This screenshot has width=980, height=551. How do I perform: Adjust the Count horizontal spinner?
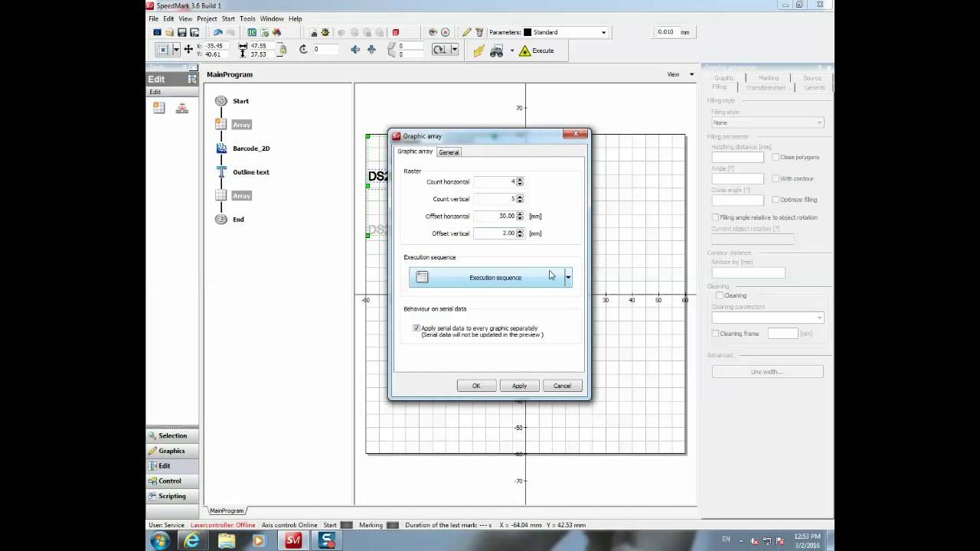coord(520,182)
